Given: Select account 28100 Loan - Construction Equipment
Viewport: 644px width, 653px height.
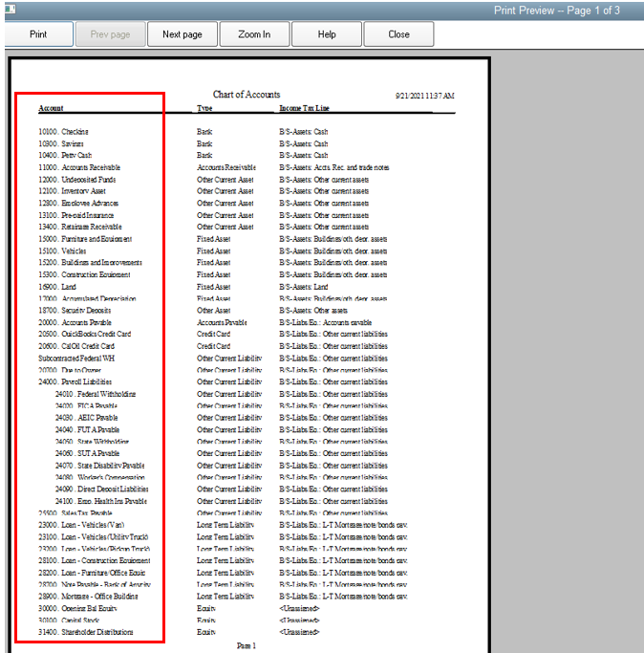Looking at the screenshot, I should click(95, 561).
